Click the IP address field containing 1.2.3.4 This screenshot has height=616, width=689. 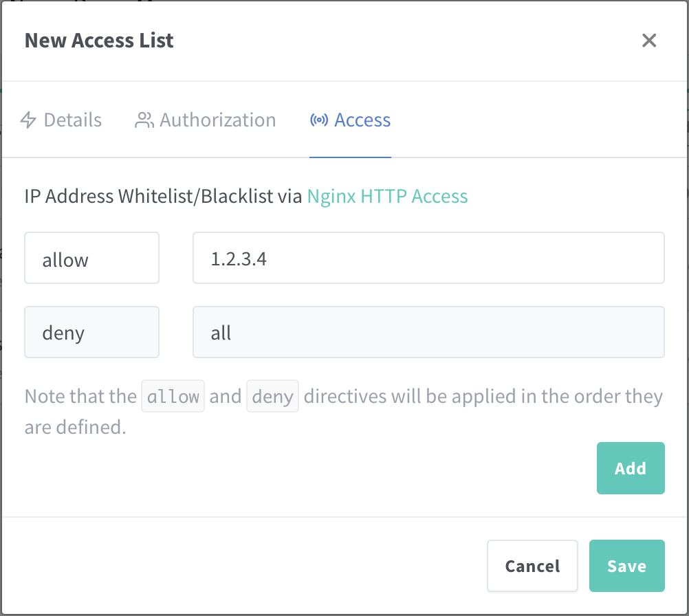[x=428, y=258]
